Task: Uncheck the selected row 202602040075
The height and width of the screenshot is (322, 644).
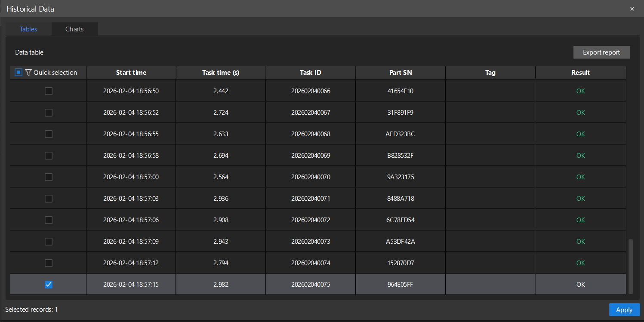Action: 49,285
